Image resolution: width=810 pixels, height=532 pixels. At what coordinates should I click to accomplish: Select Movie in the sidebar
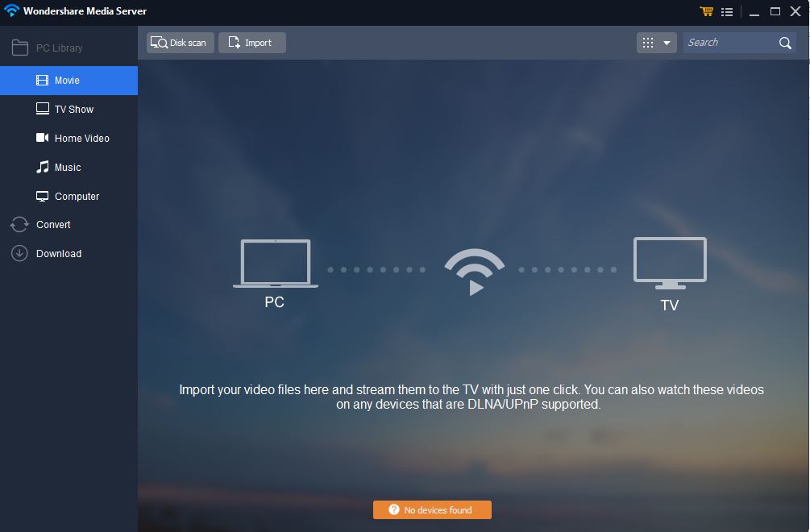coord(69,81)
